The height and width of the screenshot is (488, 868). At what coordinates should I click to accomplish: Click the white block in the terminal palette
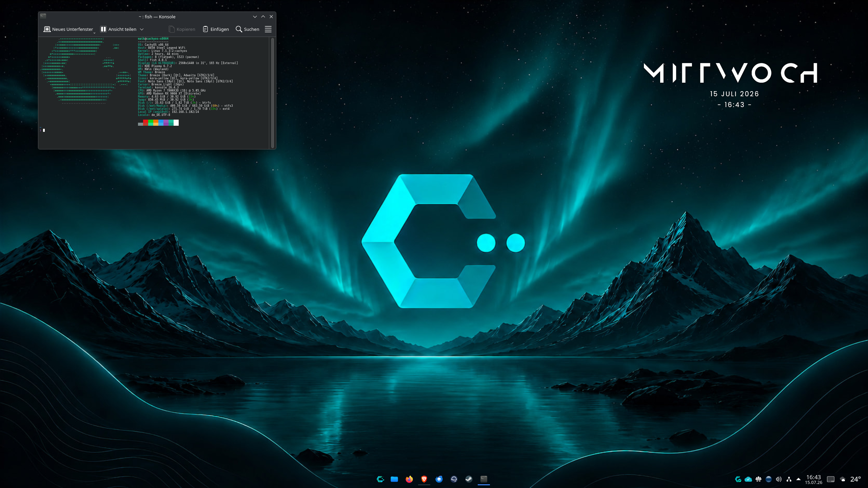(176, 123)
